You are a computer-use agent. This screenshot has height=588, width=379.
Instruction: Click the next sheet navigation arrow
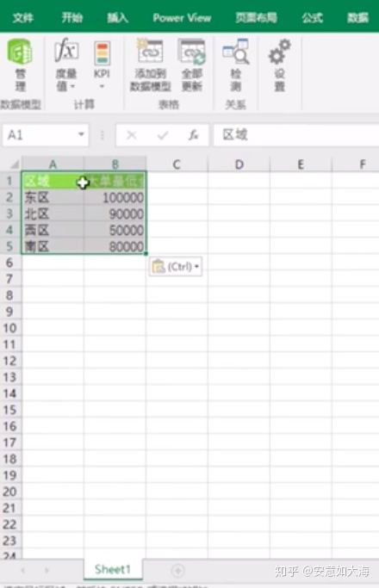[47, 571]
